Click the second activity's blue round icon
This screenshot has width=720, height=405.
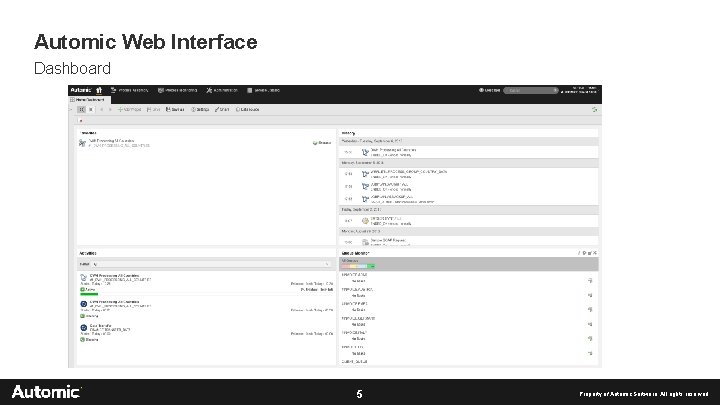click(x=84, y=304)
